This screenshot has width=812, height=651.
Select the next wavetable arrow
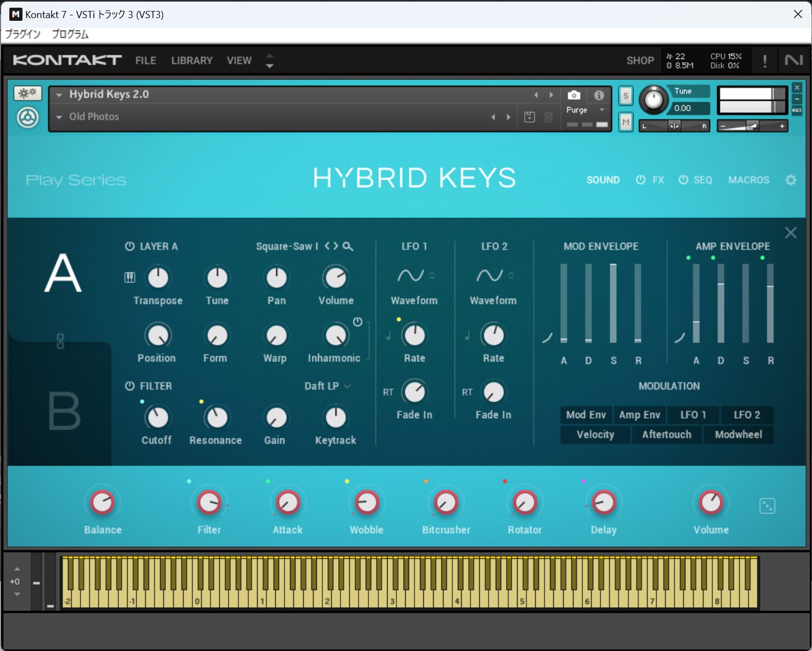(336, 247)
